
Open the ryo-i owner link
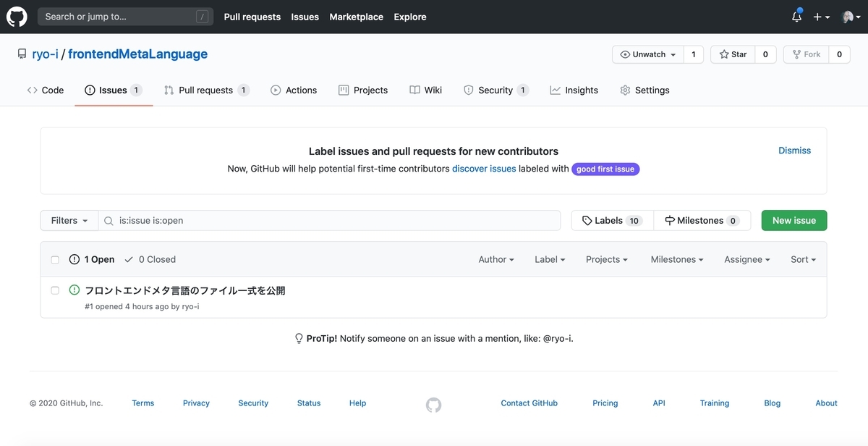point(46,54)
